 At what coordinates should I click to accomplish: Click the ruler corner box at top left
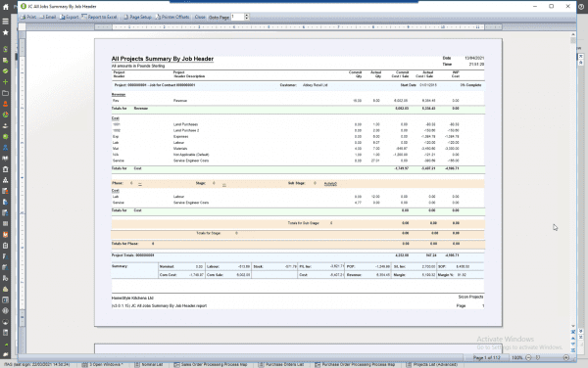pyautogui.click(x=23, y=26)
